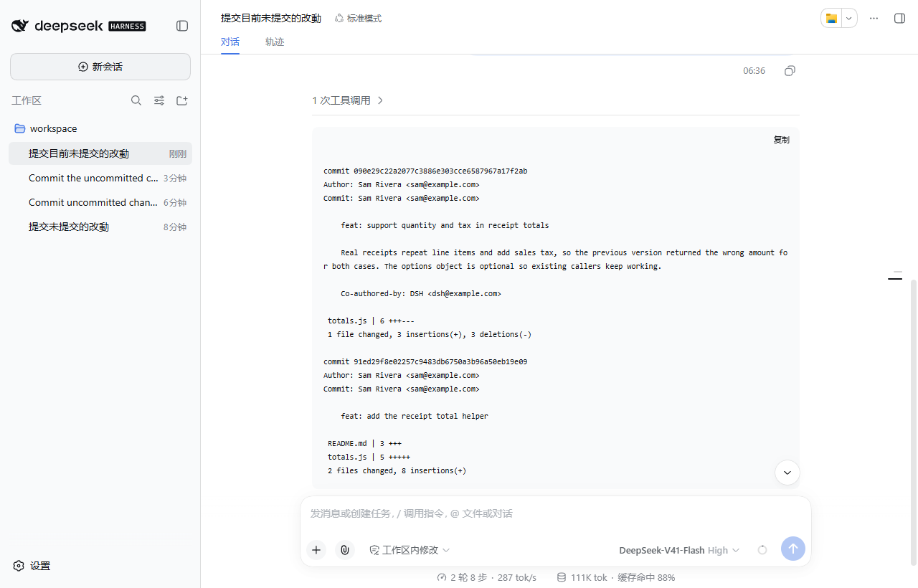Open the three-dot more options menu
918x588 pixels.
[x=874, y=19]
